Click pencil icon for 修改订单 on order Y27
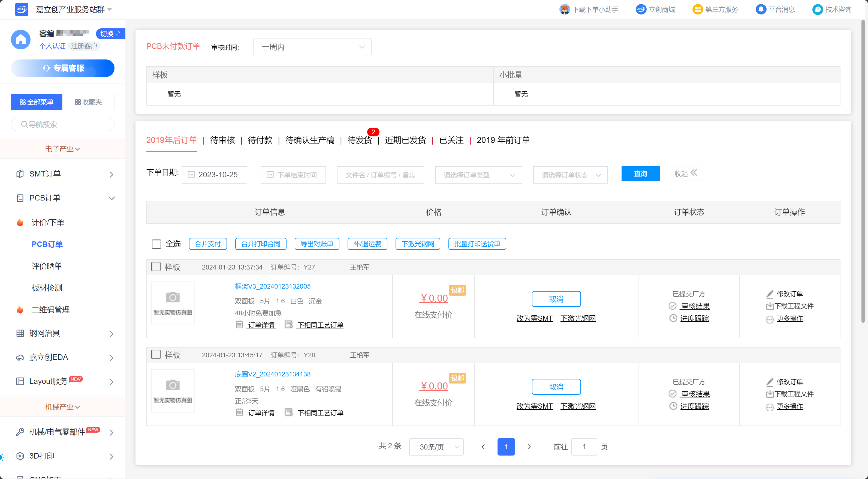 [770, 294]
